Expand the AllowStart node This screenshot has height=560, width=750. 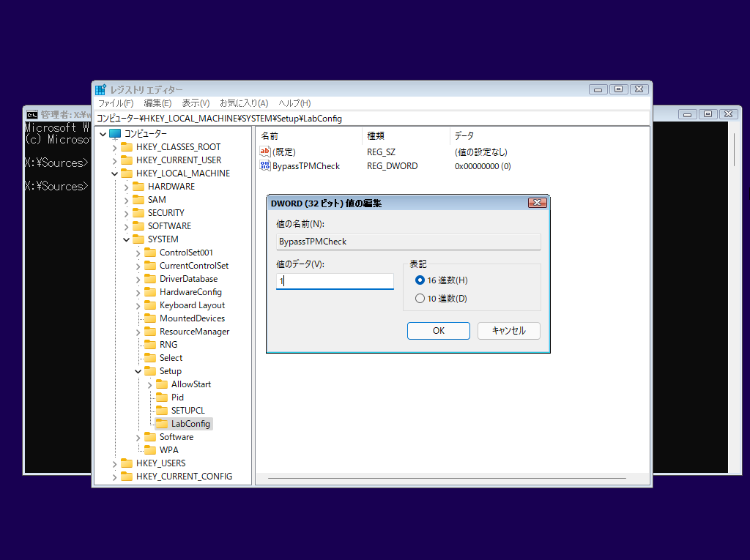tap(149, 385)
